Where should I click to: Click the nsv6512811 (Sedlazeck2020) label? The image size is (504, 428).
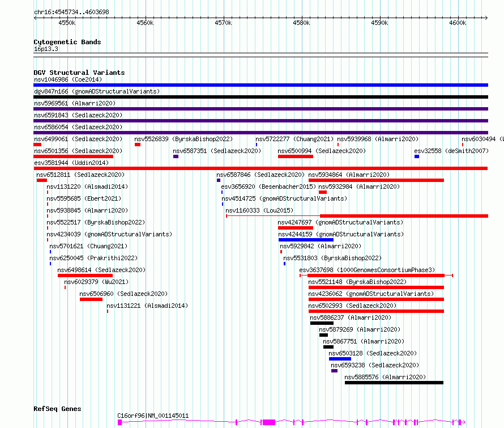[x=80, y=175]
